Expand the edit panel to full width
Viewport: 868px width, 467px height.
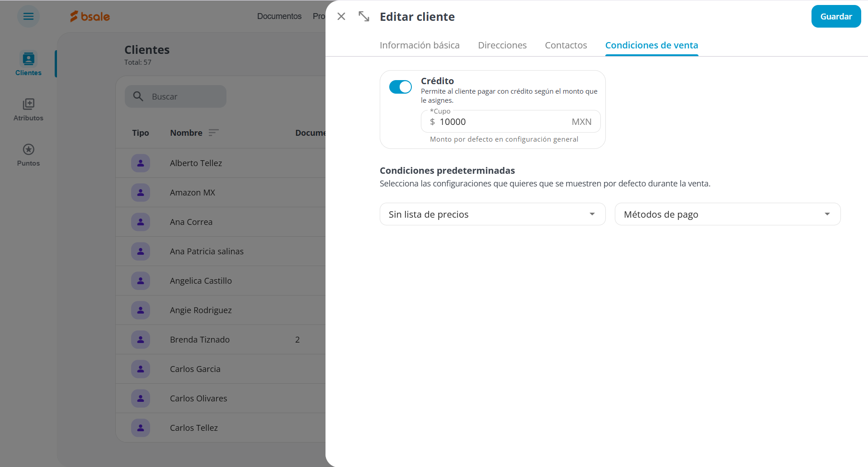pos(364,16)
